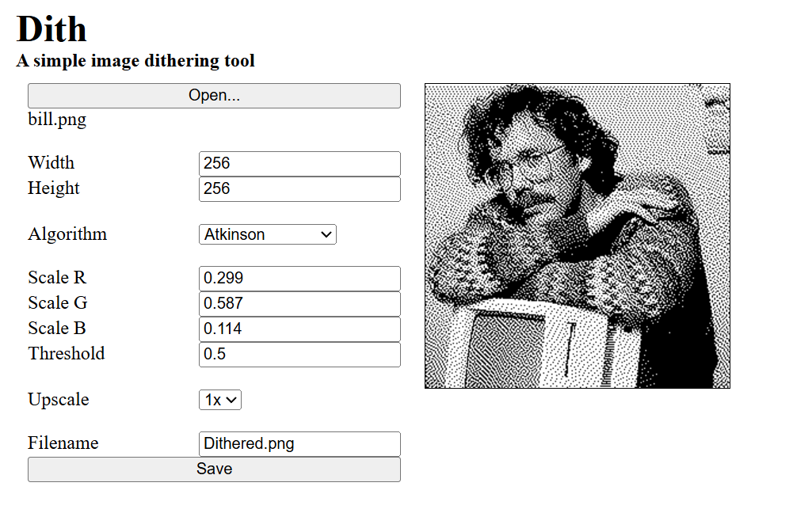Click the Algorithm label

tap(67, 234)
